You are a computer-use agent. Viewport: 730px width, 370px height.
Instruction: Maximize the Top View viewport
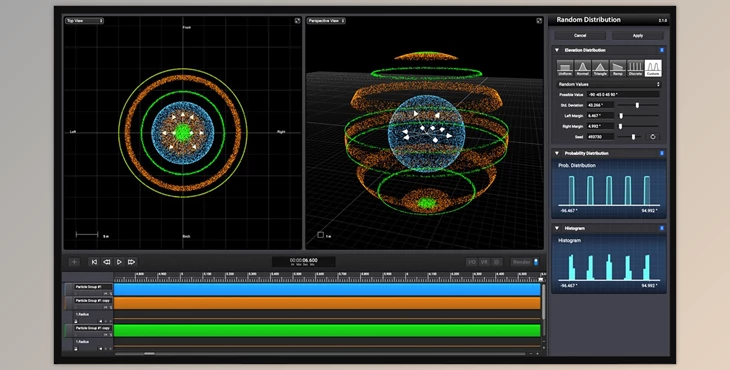pos(297,21)
